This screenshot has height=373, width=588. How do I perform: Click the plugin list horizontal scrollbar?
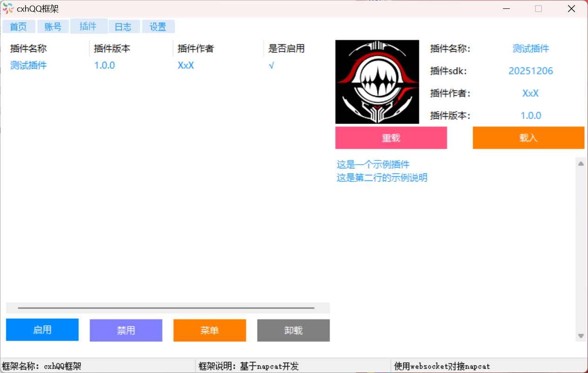166,308
